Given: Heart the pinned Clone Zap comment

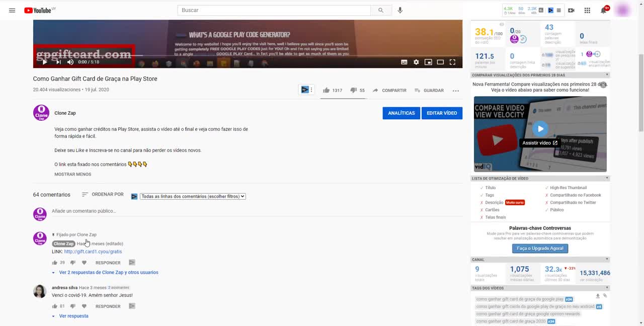Looking at the screenshot, I should point(84,263).
